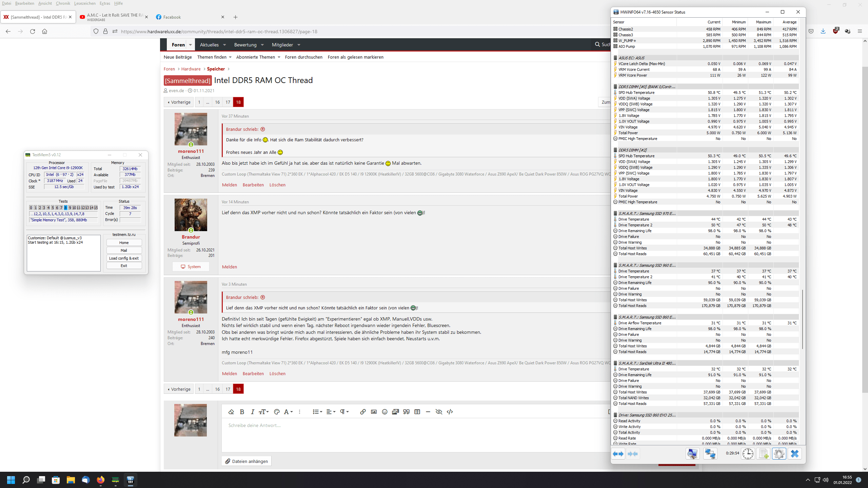
Task: Open the text alignment dropdown in editor
Action: [x=331, y=412]
